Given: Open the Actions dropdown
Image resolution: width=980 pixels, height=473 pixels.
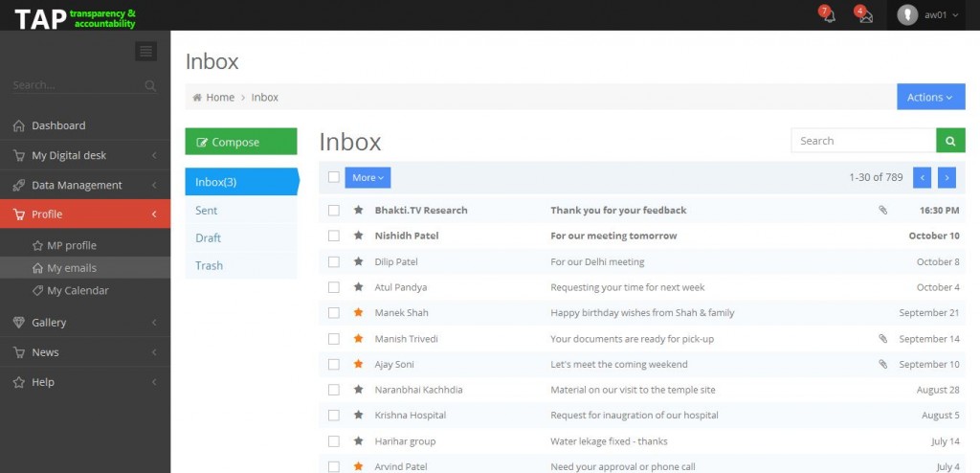Looking at the screenshot, I should click(930, 97).
